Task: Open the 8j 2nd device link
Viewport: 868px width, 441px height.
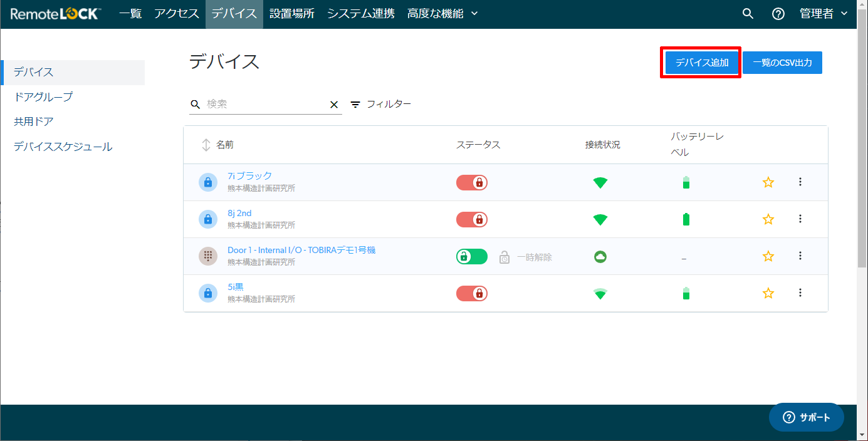Action: click(x=239, y=213)
